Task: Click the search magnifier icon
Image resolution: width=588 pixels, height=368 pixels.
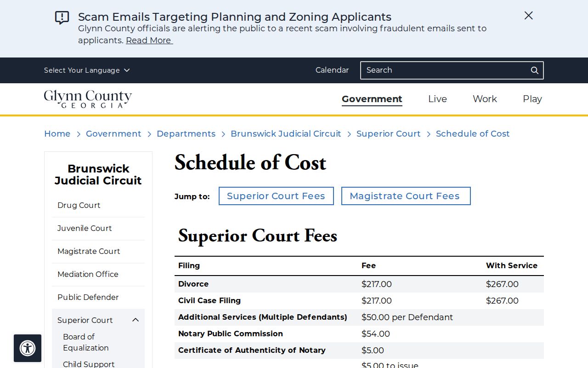Action: click(535, 70)
